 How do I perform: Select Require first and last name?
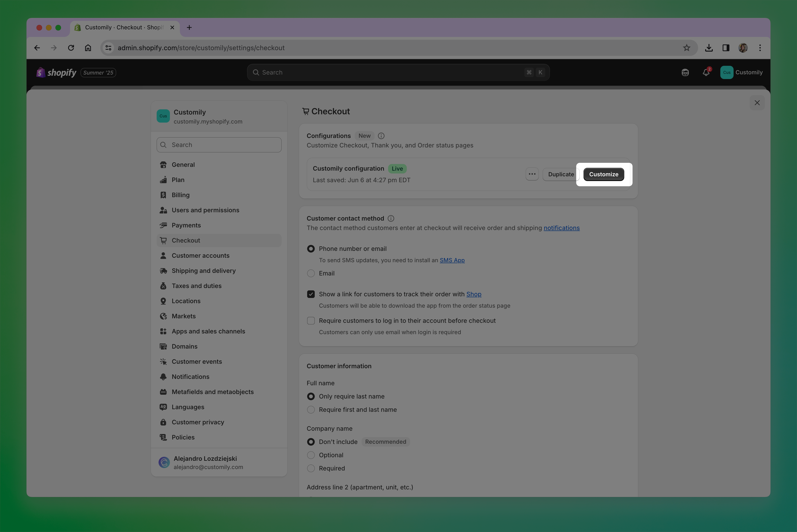[x=311, y=410]
